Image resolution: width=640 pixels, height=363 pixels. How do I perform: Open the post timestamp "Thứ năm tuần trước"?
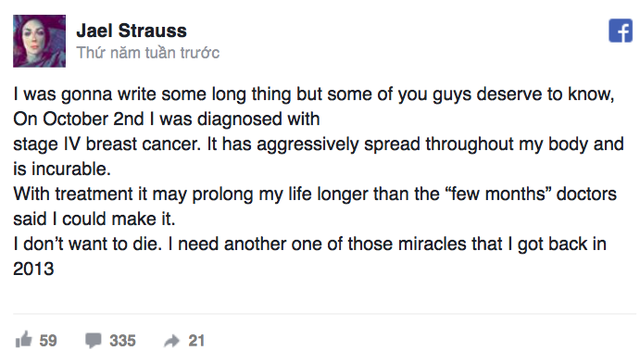click(x=148, y=53)
